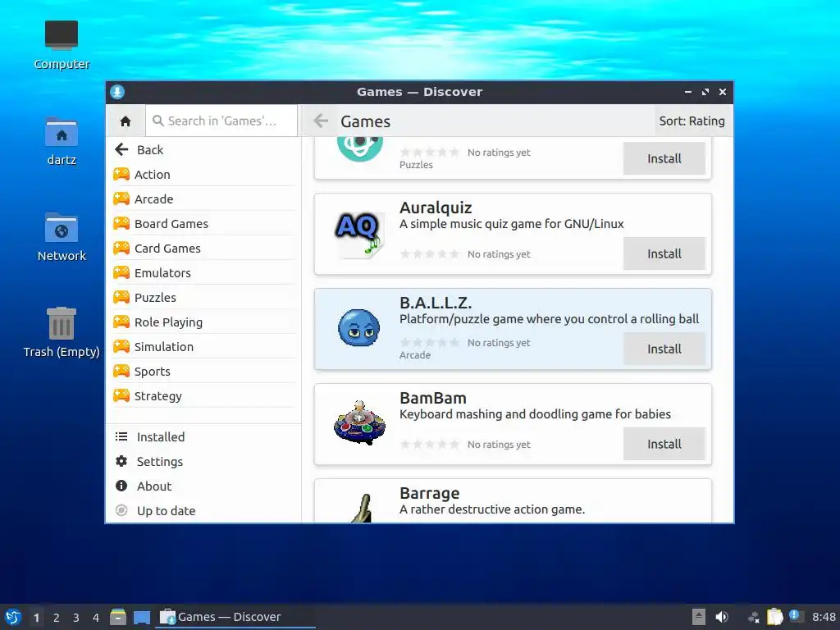Click the Back arrow in sidebar
Viewport: 840px width, 630px height.
(x=121, y=149)
